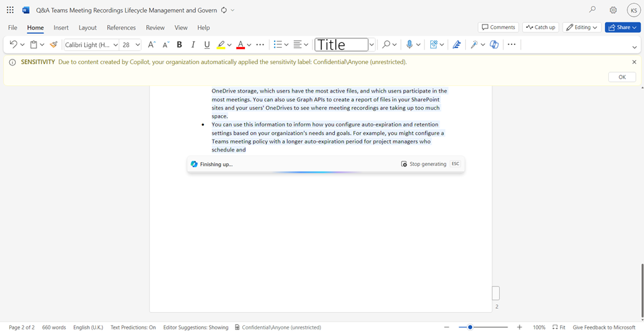The image size is (644, 332).
Task: Click the Paste clipboard icon
Action: pos(34,44)
